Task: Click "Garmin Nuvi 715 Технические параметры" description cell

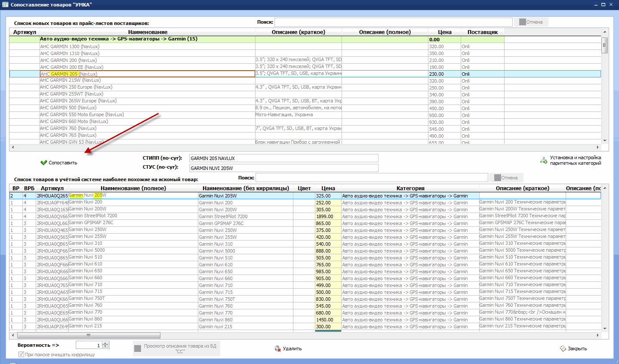Action: pyautogui.click(x=523, y=292)
